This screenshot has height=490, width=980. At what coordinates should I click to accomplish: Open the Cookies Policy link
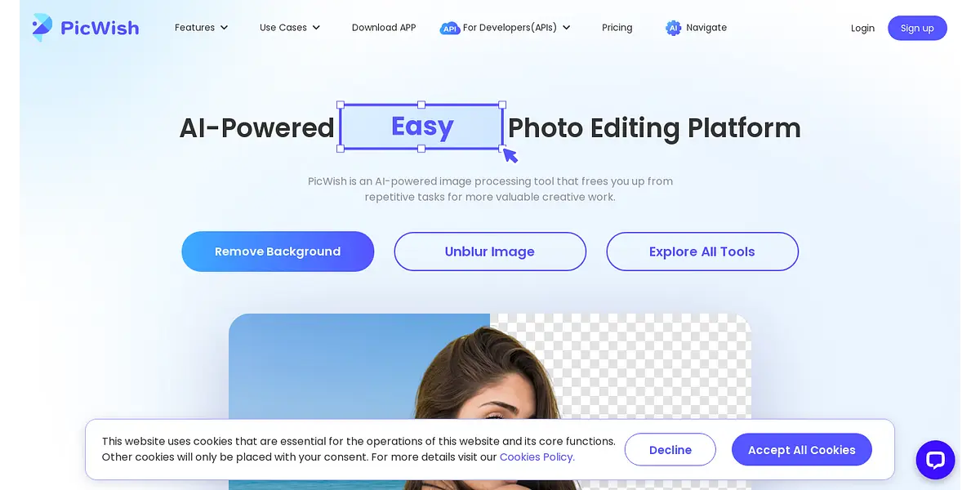tap(537, 457)
